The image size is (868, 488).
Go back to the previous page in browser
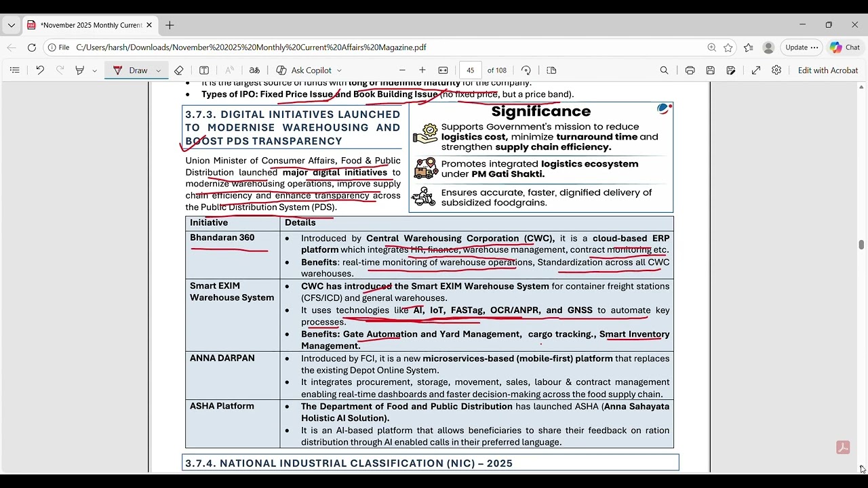[12, 47]
